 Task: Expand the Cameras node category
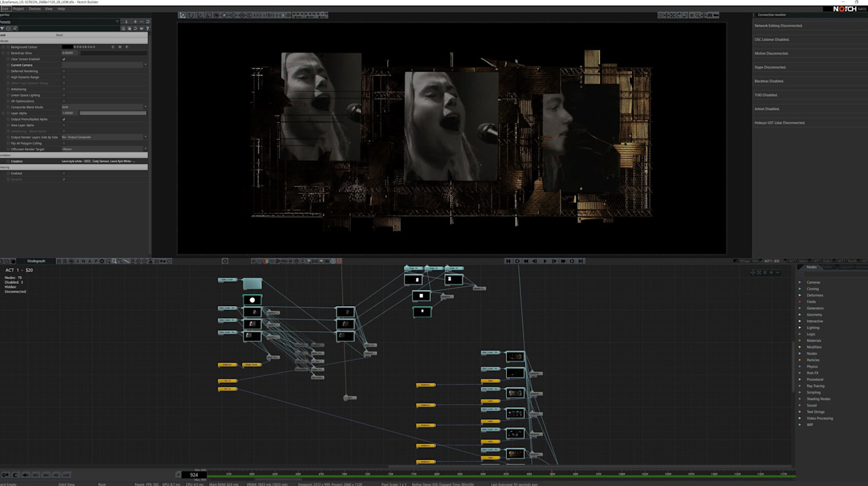tap(800, 282)
